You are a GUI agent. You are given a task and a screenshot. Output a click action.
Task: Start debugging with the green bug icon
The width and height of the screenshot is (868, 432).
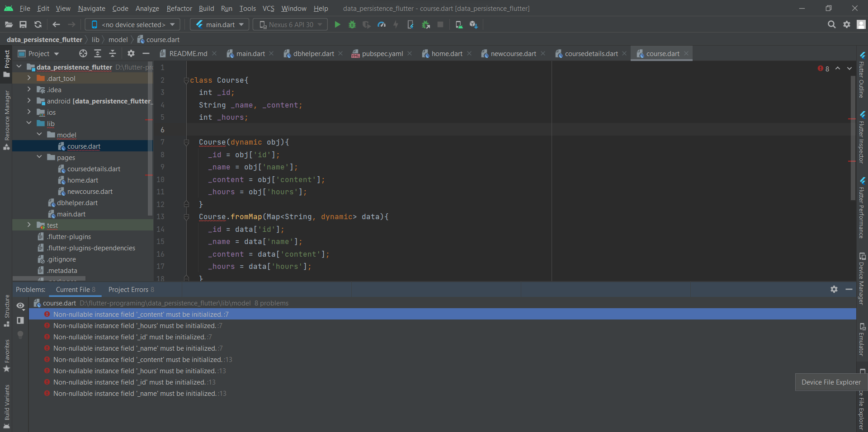click(352, 24)
